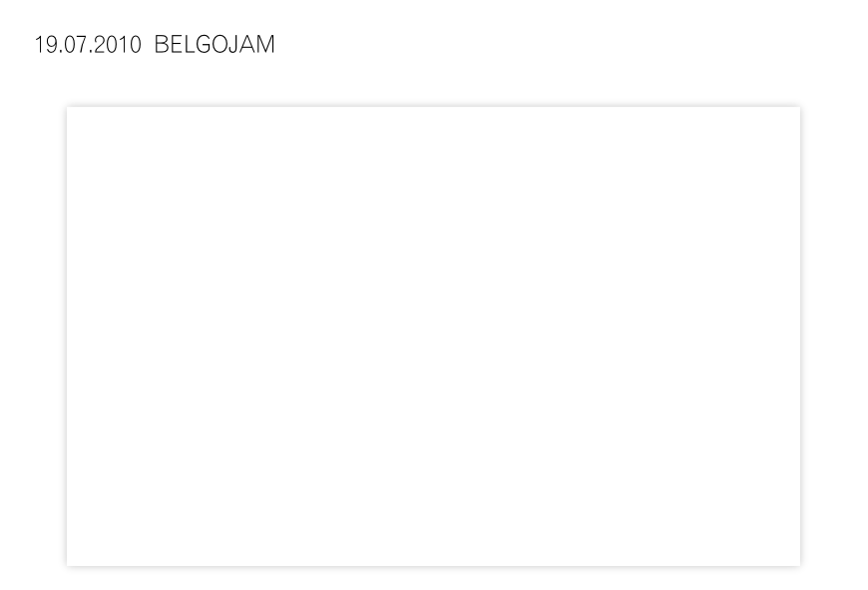
Task: Click the 19.07.2010 post date
Action: [x=88, y=44]
